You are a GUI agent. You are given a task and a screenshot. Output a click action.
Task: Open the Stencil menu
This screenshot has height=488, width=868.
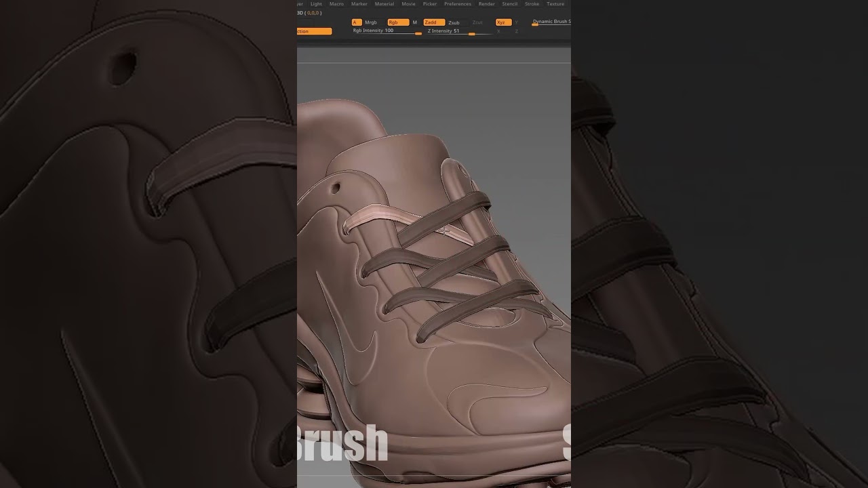click(510, 4)
